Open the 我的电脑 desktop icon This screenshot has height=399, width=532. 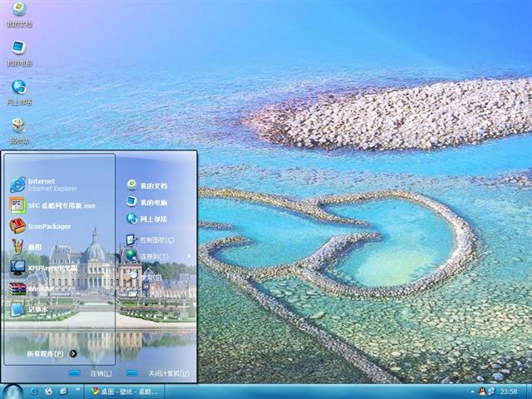[x=19, y=53]
